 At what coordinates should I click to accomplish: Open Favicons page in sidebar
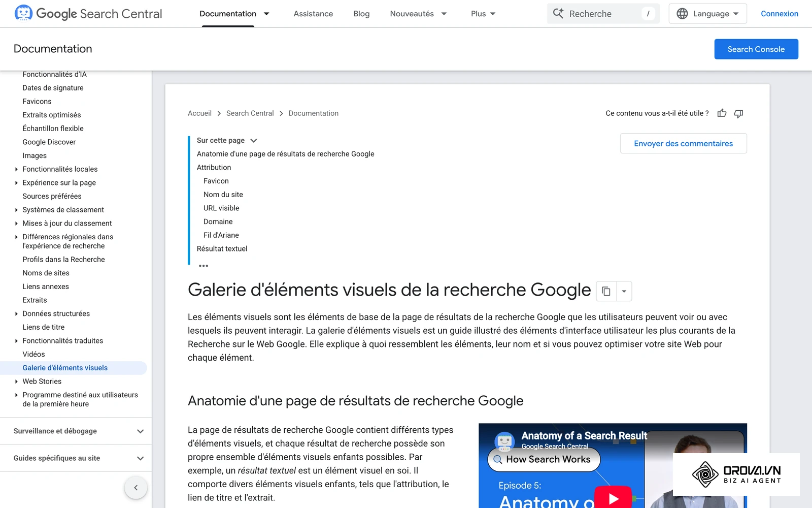point(37,102)
